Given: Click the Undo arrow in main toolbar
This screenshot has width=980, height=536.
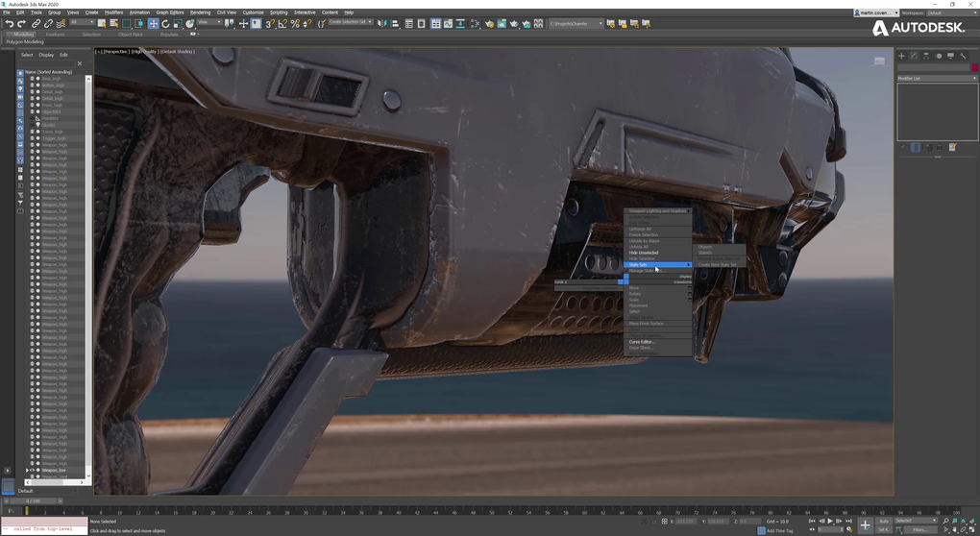Looking at the screenshot, I should (10, 24).
